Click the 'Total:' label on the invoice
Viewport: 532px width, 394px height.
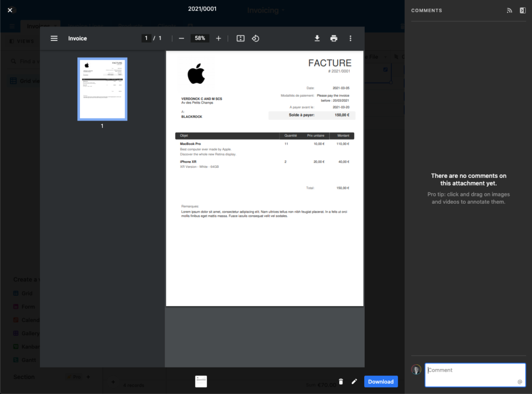[310, 188]
